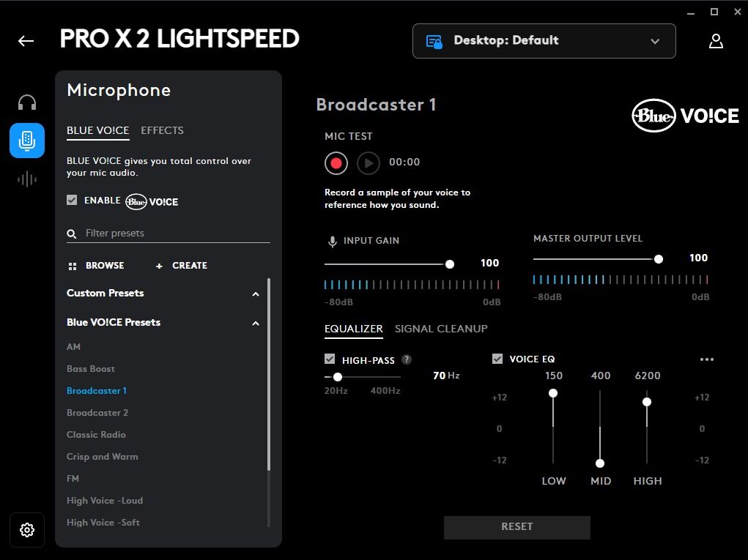Go back using the left arrow icon
Viewport: 748px width, 560px height.
(26, 41)
